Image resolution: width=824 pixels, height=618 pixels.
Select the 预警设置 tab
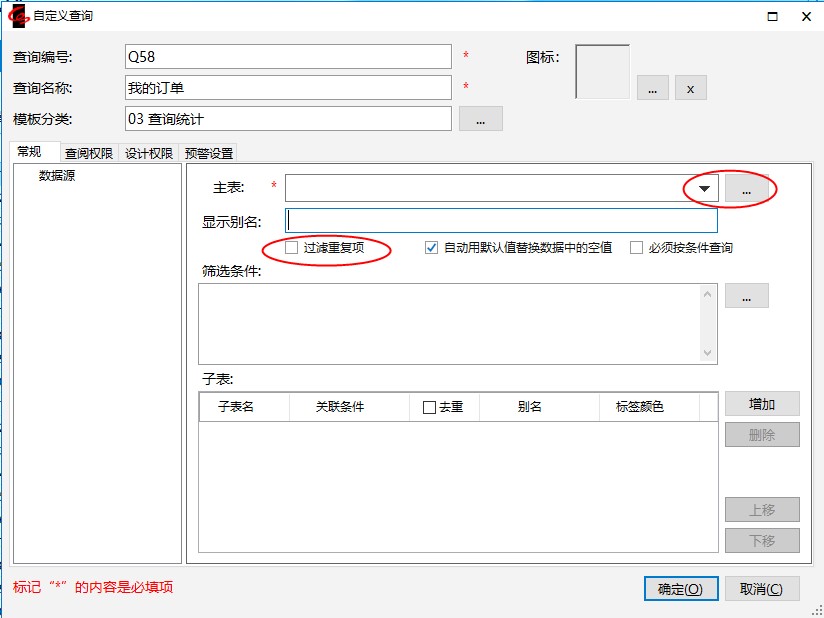209,153
